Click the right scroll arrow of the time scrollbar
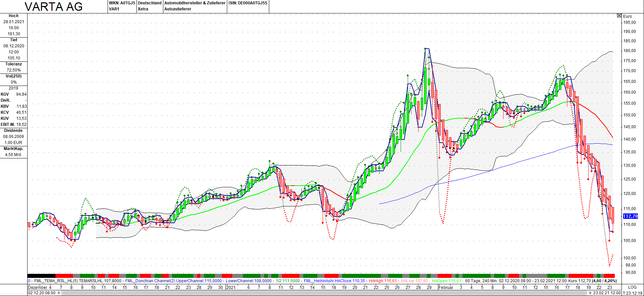This screenshot has height=296, width=644. click(x=590, y=293)
